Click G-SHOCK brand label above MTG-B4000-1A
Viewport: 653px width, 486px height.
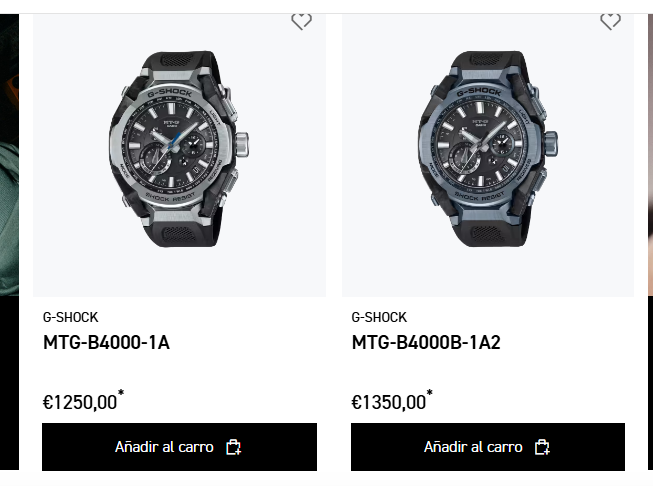pyautogui.click(x=70, y=317)
